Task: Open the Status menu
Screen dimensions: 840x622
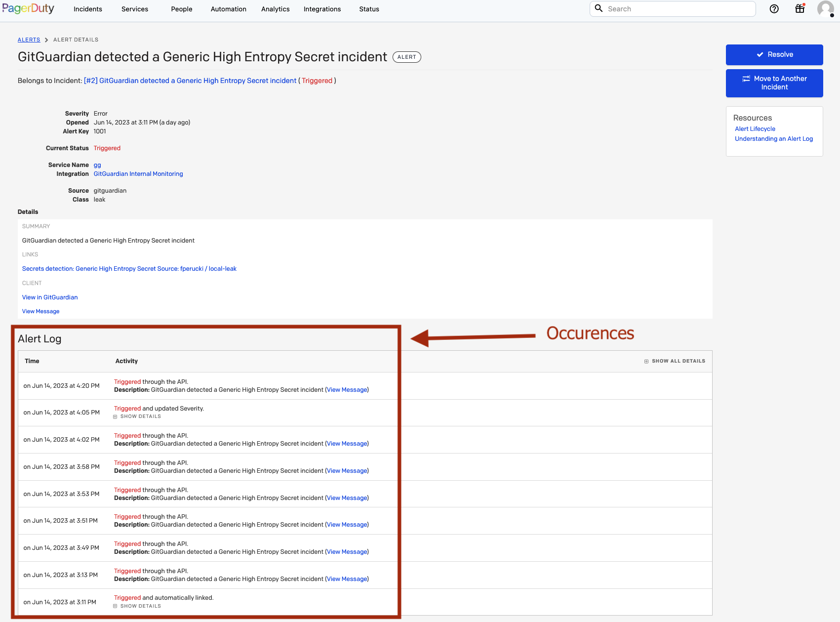Action: 369,9
